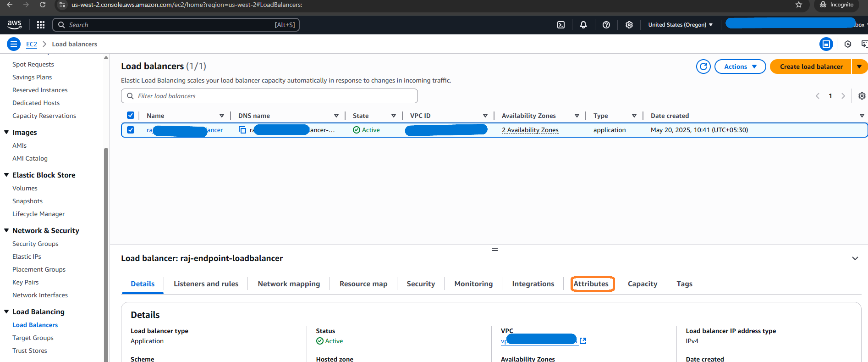868x362 pixels.
Task: Open the notifications bell
Action: click(583, 25)
